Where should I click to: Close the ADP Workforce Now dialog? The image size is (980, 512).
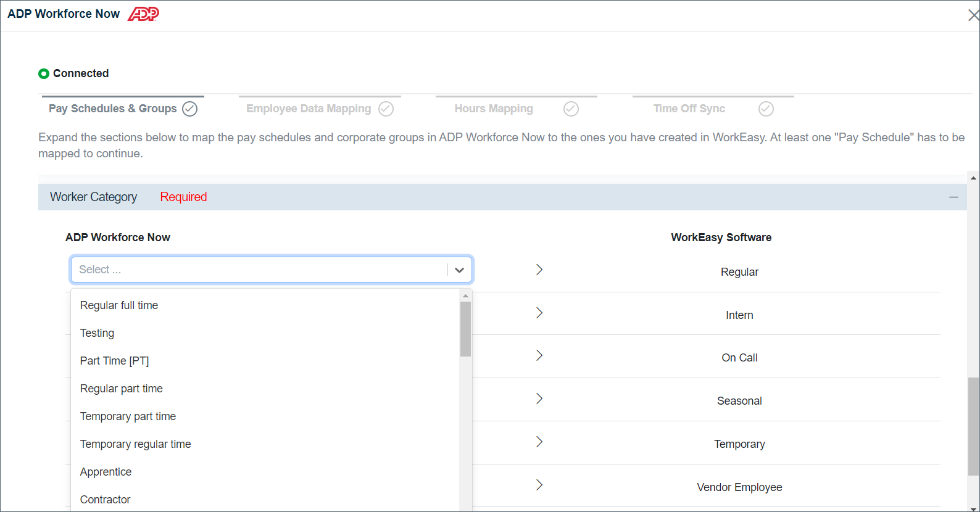pos(973,15)
